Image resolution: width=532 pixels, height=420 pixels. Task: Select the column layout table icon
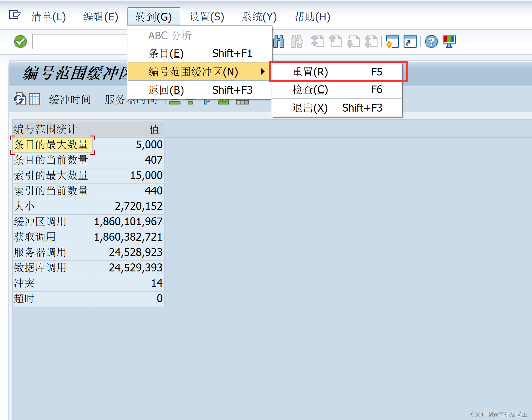tap(35, 99)
